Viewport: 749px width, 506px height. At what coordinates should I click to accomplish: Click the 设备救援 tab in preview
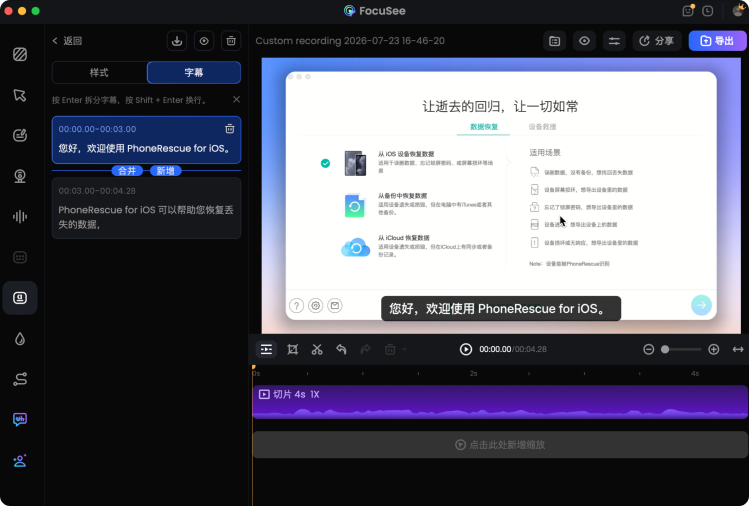[542, 127]
